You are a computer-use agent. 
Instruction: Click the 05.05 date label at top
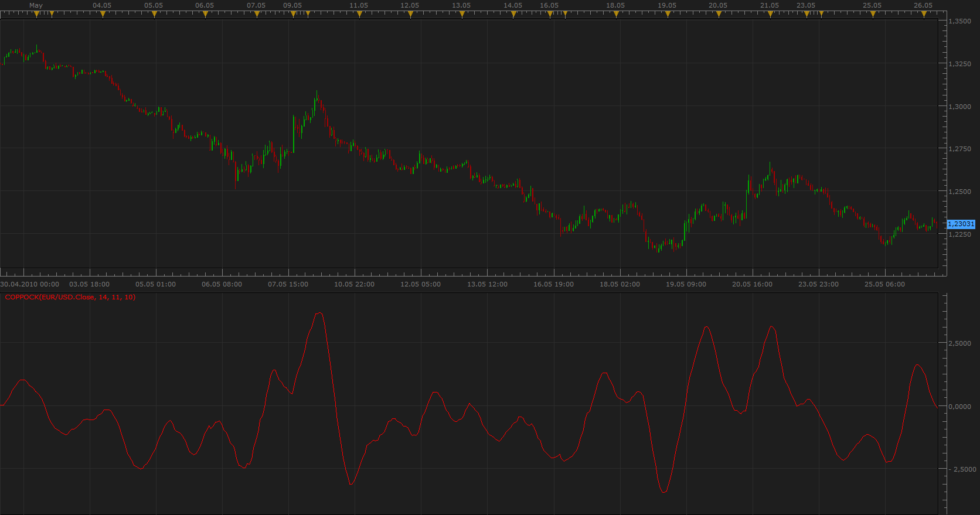[x=154, y=5]
